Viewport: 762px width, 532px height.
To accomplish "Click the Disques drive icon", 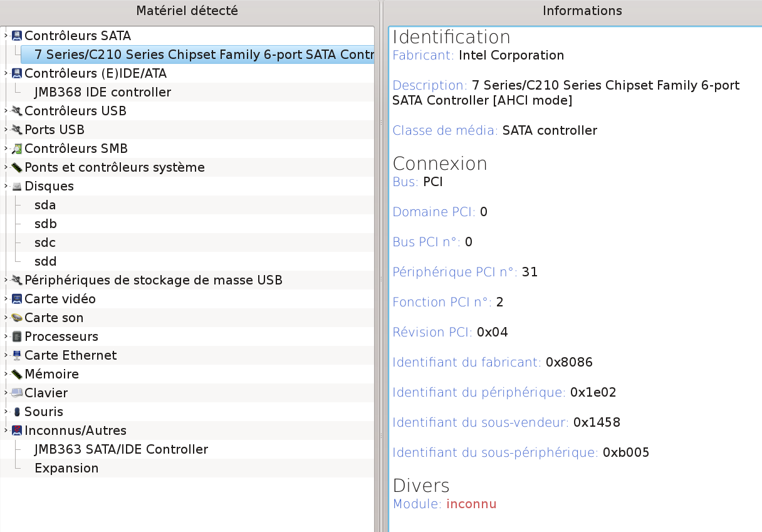I will click(x=17, y=186).
